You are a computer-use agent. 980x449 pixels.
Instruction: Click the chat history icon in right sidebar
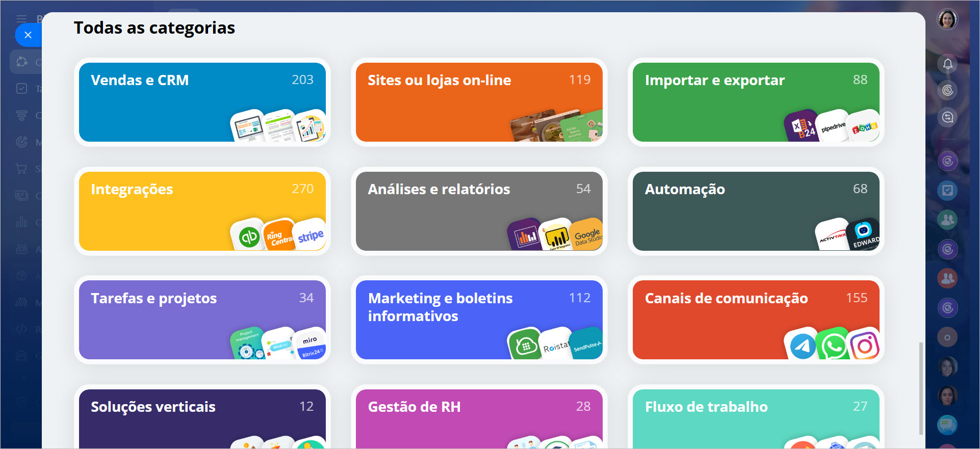tap(947, 117)
